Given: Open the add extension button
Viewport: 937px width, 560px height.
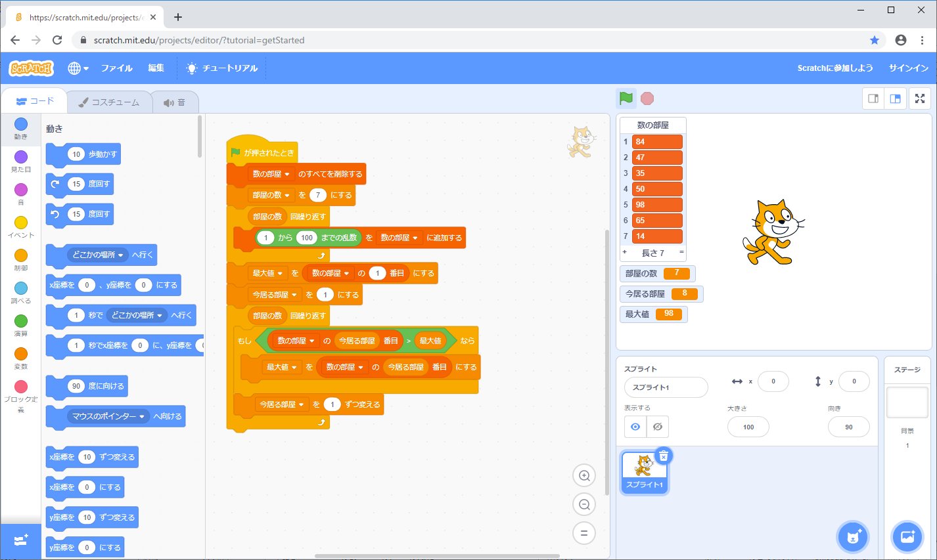Looking at the screenshot, I should (x=20, y=541).
